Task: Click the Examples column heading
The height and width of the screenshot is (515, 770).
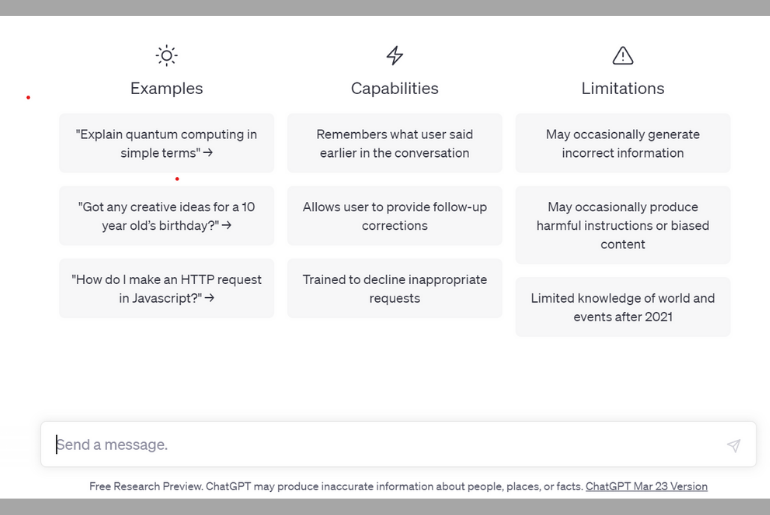Action: [166, 88]
